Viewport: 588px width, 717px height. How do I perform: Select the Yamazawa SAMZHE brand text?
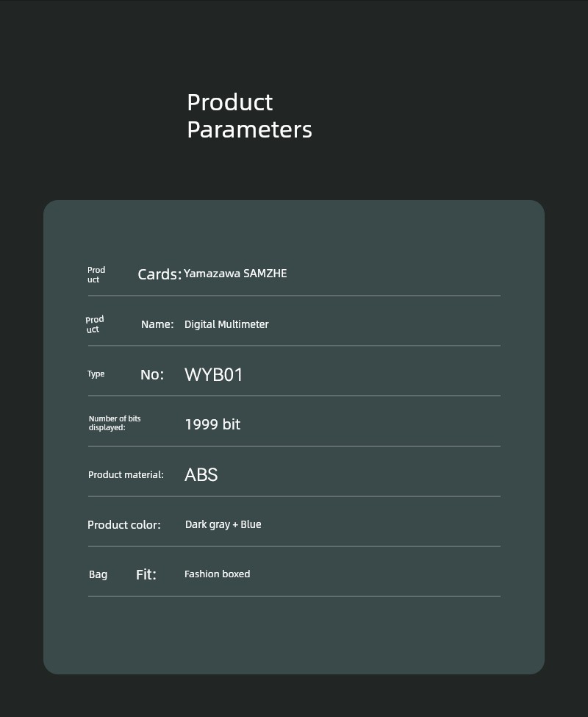[235, 274]
